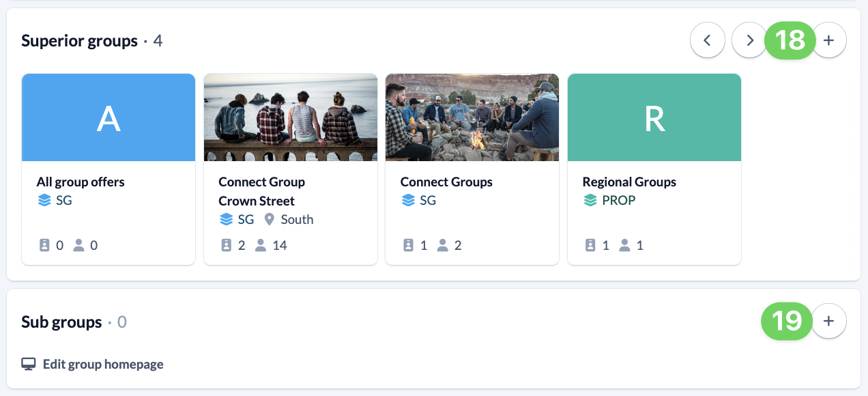Open the Regional Groups title link

[x=629, y=182]
